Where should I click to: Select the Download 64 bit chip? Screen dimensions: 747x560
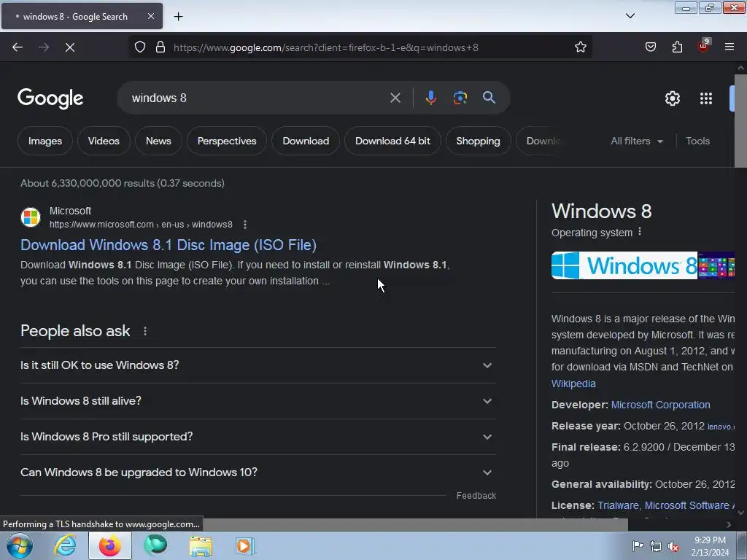click(392, 141)
